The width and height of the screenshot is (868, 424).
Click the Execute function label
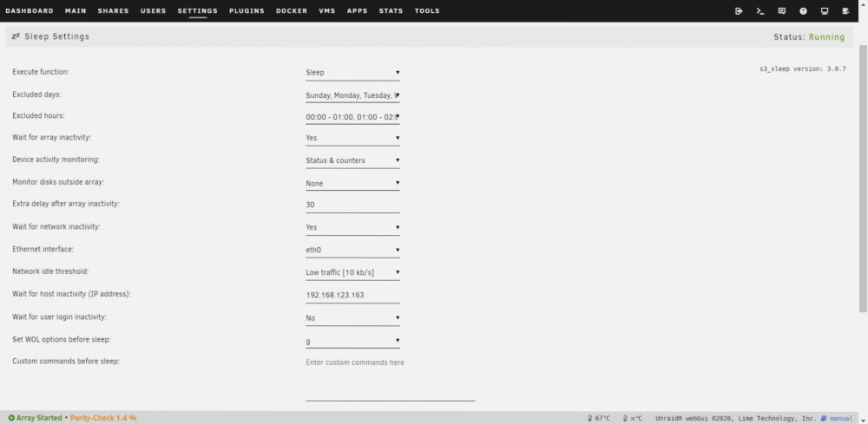click(41, 72)
